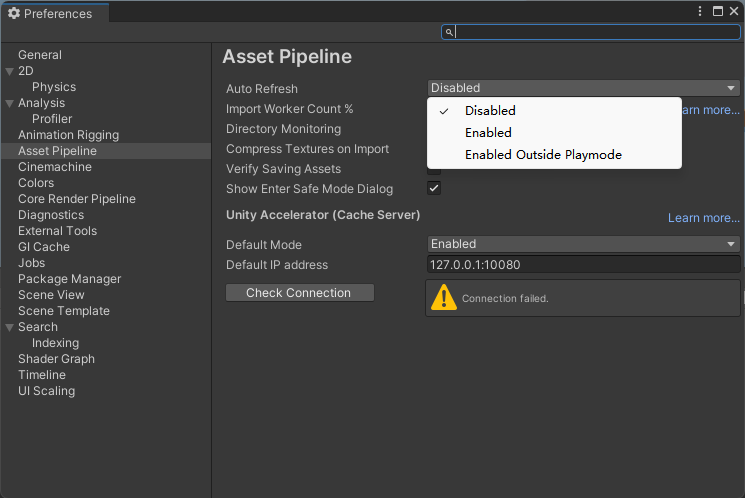Click the Directory Monitoring label
This screenshot has width=745, height=498.
pos(284,129)
